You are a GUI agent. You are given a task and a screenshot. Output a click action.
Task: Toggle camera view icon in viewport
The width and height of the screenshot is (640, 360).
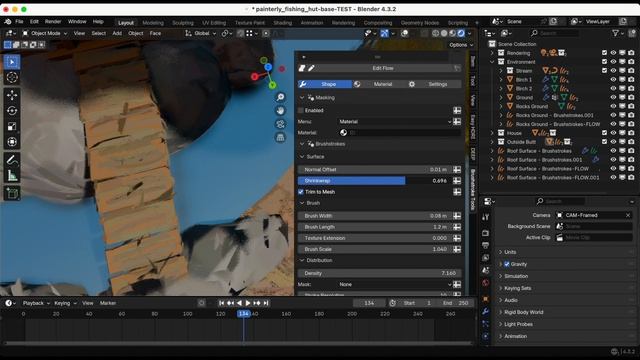click(280, 124)
